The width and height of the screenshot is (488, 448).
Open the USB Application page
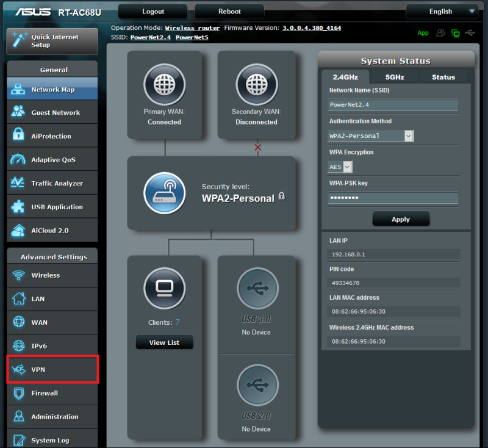coord(52,207)
